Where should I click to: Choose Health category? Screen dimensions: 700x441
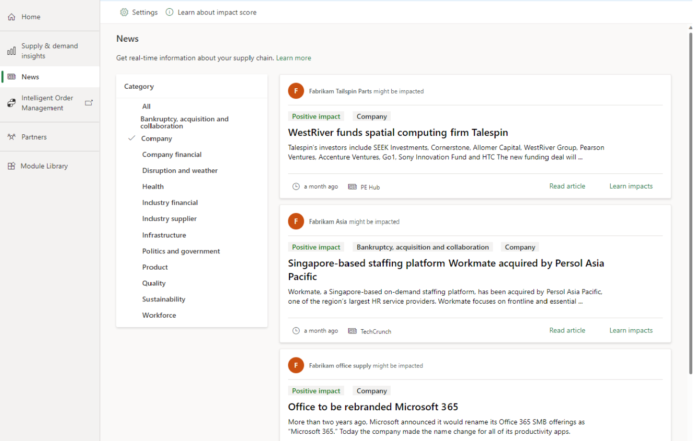[153, 187]
